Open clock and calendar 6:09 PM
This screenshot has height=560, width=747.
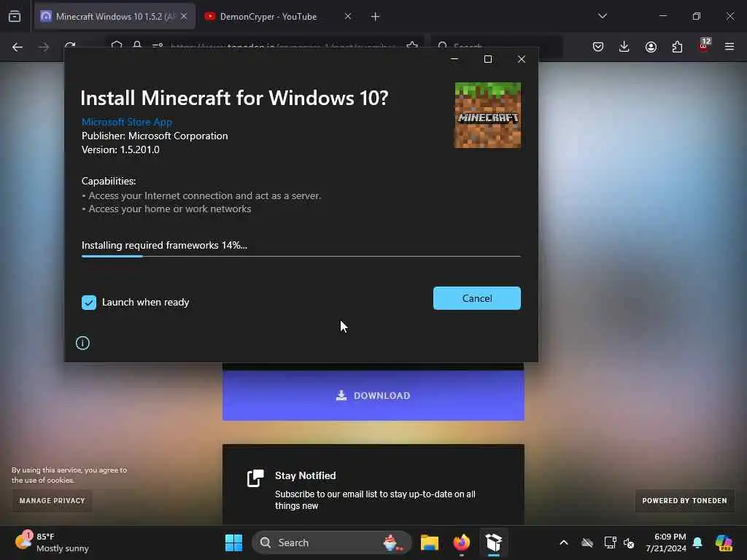tap(666, 542)
